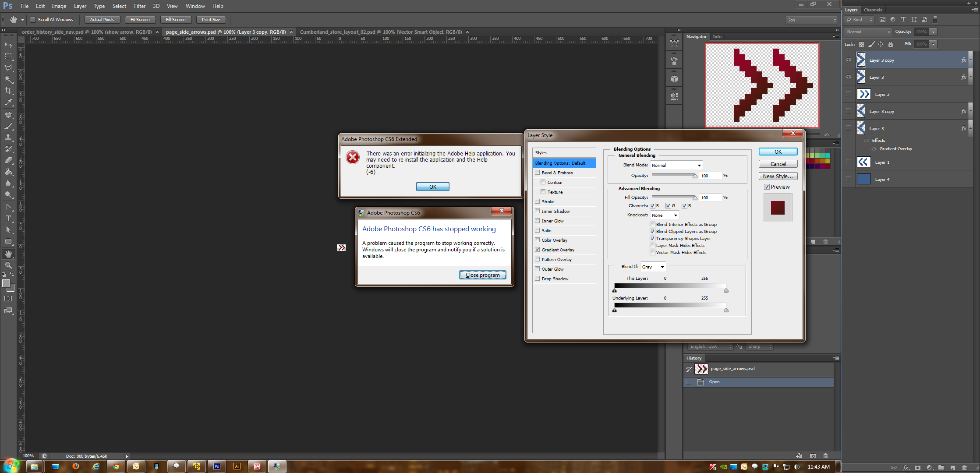Switch to Info panel tab
Image resolution: width=980 pixels, height=473 pixels.
pos(717,37)
